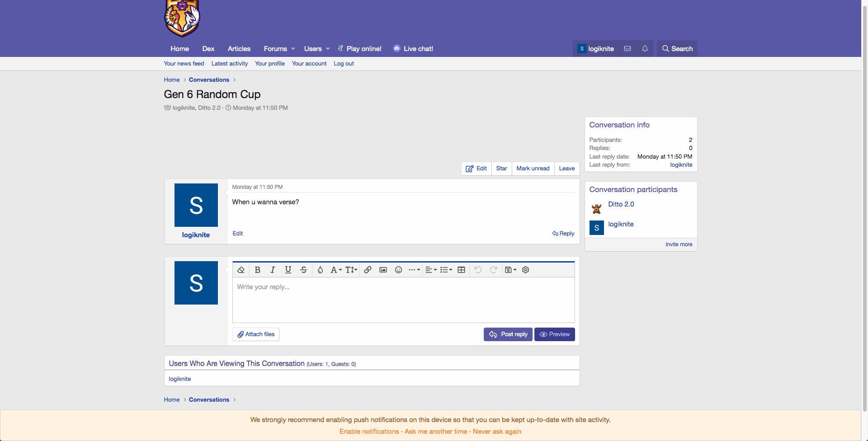Click the eraser remove formatting icon
The height and width of the screenshot is (441, 868).
[x=241, y=270]
